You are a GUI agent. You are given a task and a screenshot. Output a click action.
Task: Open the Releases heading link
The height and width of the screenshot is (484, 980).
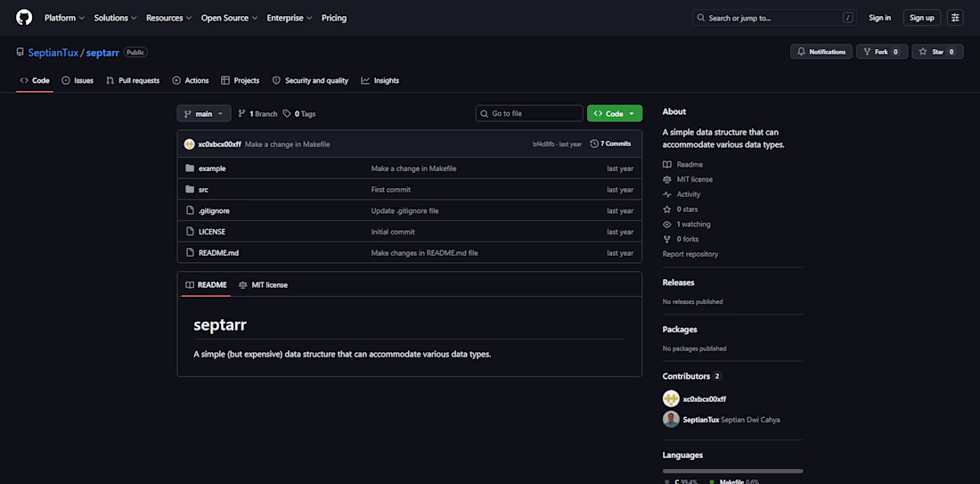pyautogui.click(x=678, y=283)
